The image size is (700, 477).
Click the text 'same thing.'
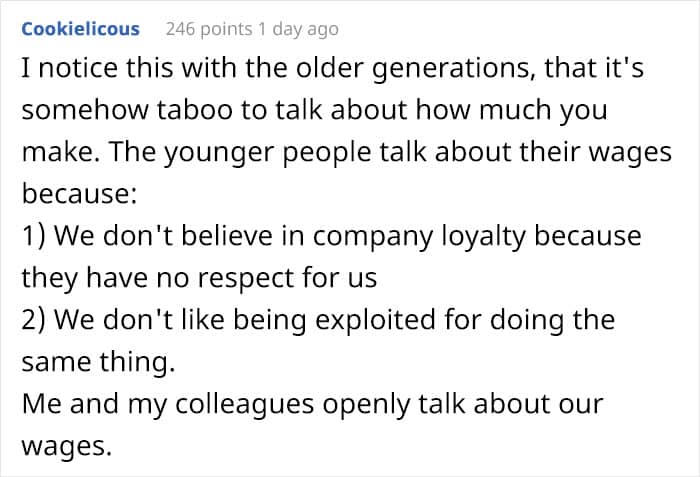[x=98, y=362]
